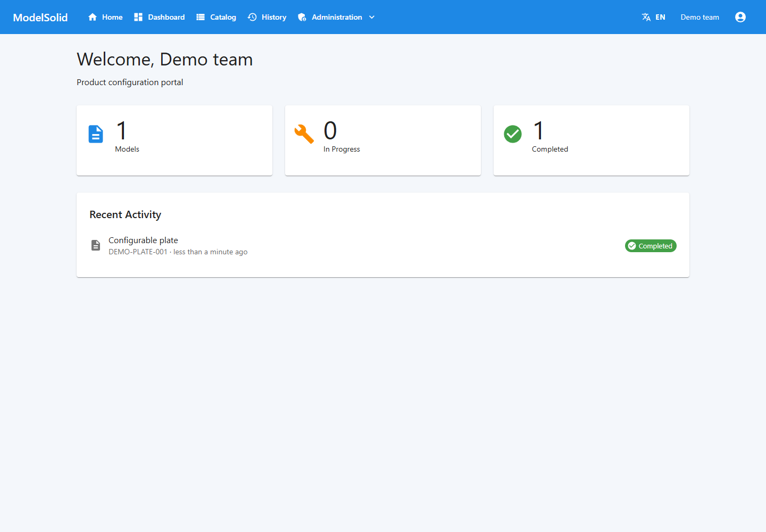Click the Models count label
Screen dimensions: 766x532
pos(127,149)
